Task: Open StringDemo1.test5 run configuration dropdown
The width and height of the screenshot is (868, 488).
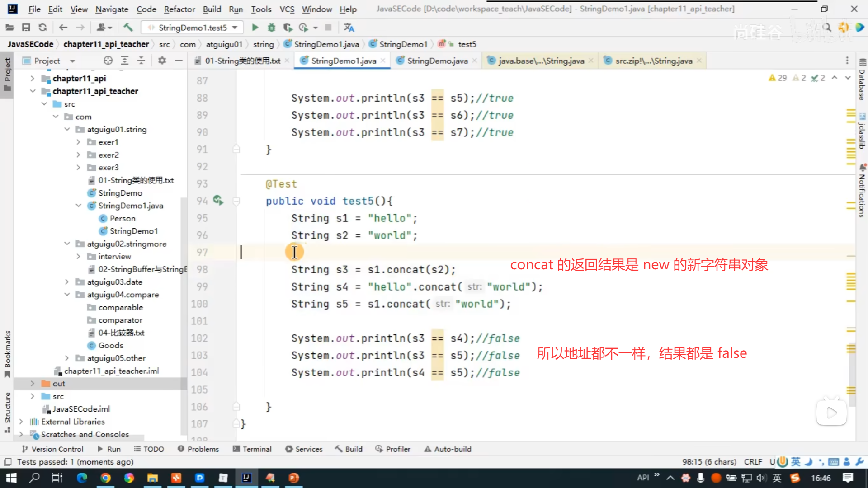Action: click(193, 28)
